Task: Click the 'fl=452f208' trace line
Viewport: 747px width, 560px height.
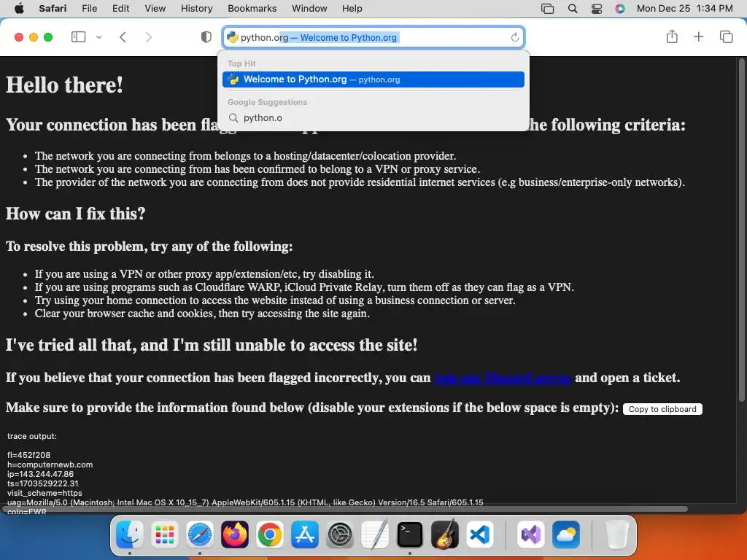Action: [28, 455]
